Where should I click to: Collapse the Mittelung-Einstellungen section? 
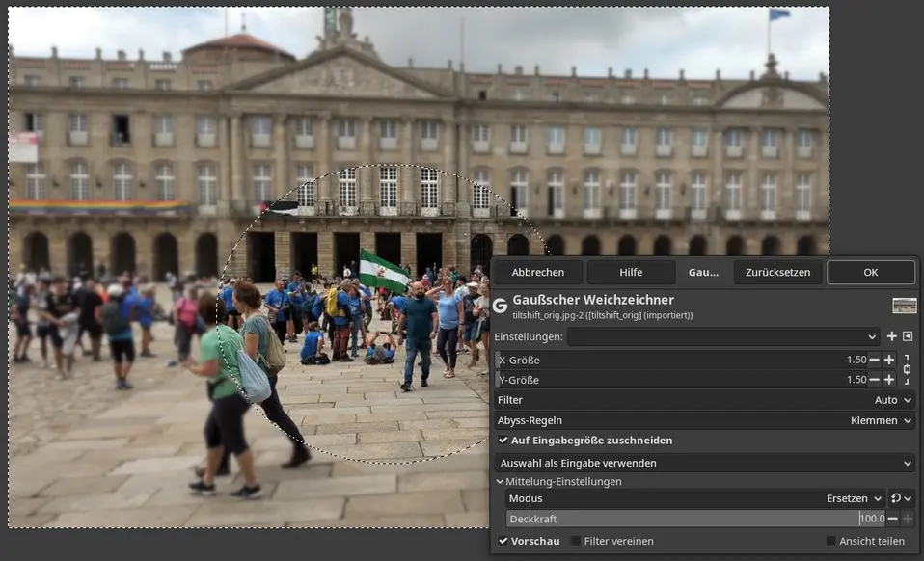[500, 481]
